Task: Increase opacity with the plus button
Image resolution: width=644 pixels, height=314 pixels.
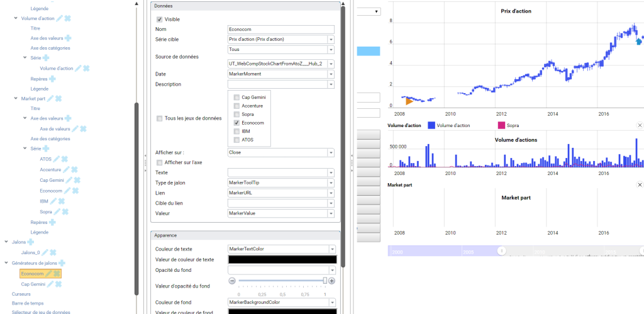Action: [332, 281]
